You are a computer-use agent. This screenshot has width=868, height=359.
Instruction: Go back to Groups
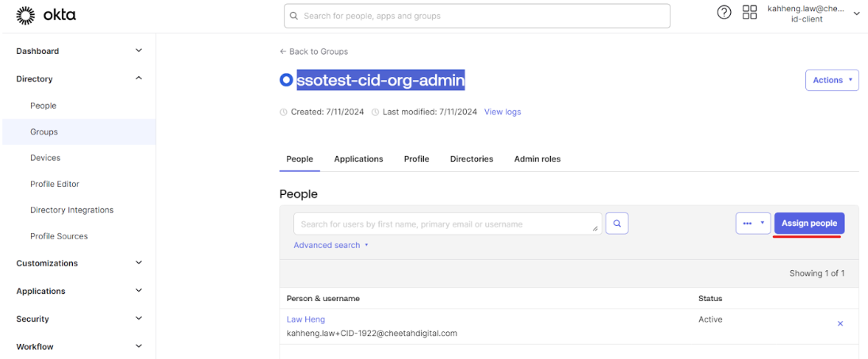314,52
